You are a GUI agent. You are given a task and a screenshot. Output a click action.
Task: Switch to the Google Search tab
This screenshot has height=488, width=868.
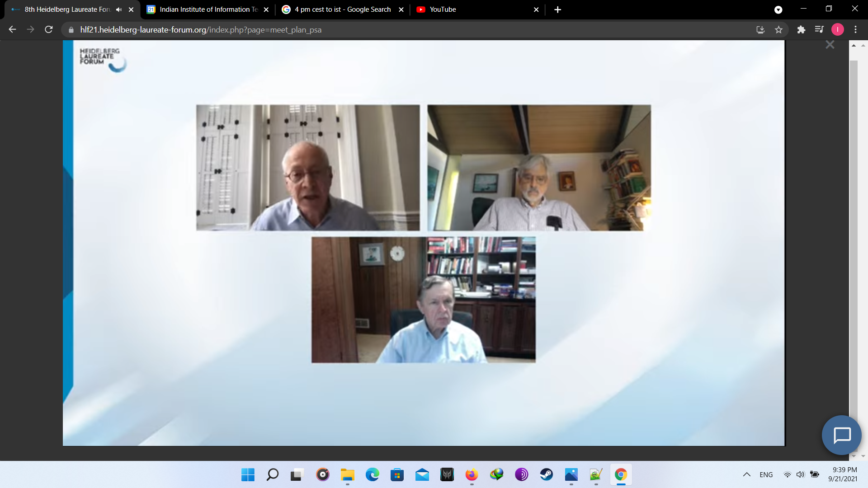point(342,9)
